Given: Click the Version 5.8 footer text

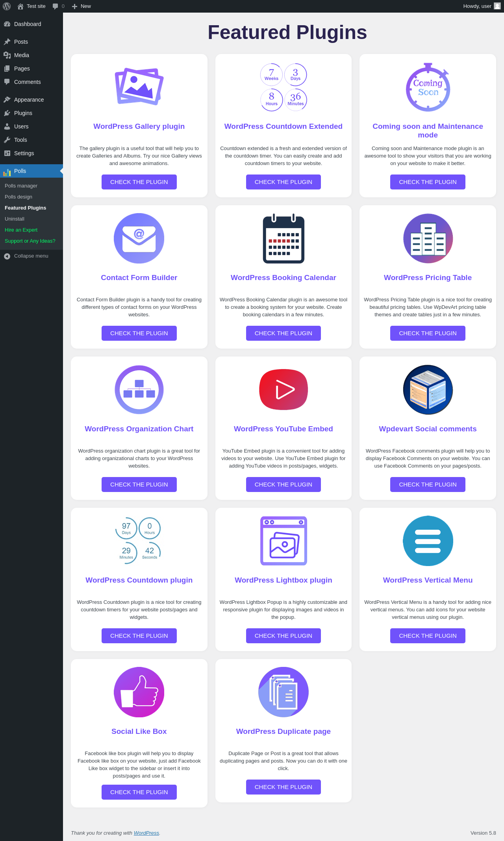Looking at the screenshot, I should [483, 833].
